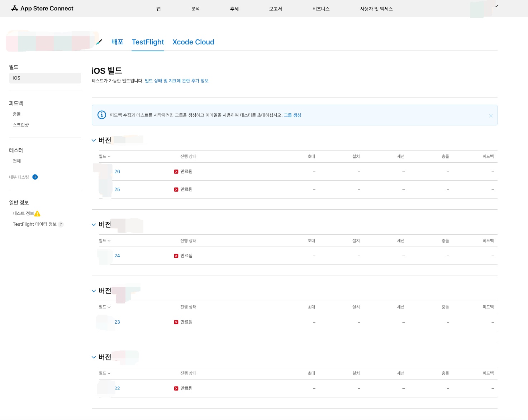This screenshot has height=420, width=528.
Task: Open build 22 link
Action: click(117, 388)
